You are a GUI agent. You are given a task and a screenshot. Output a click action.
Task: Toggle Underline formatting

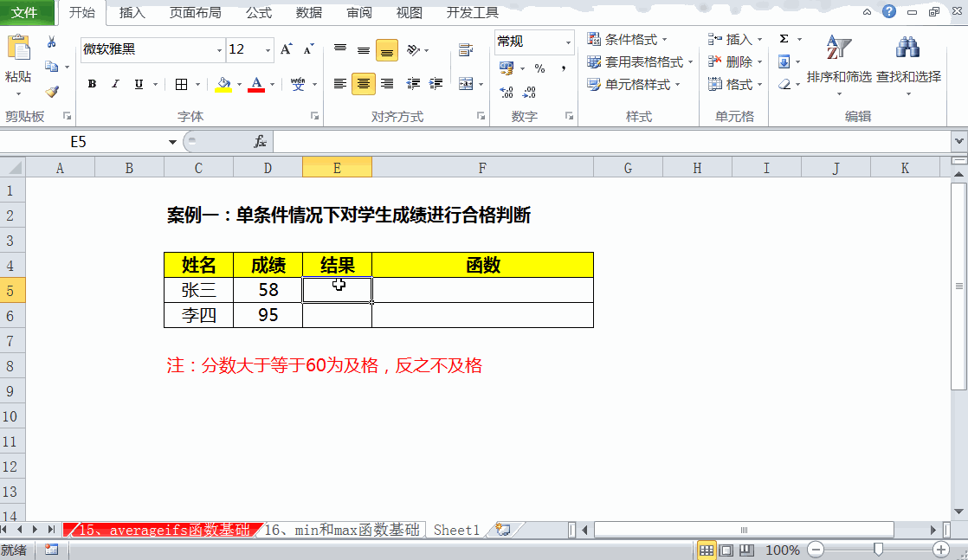pyautogui.click(x=139, y=85)
